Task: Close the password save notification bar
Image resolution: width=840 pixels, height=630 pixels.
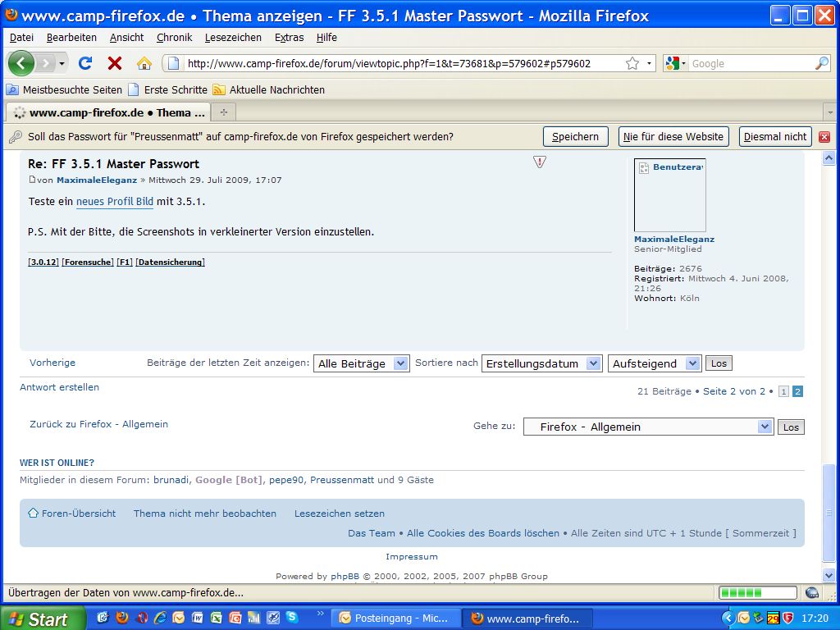Action: 824,137
